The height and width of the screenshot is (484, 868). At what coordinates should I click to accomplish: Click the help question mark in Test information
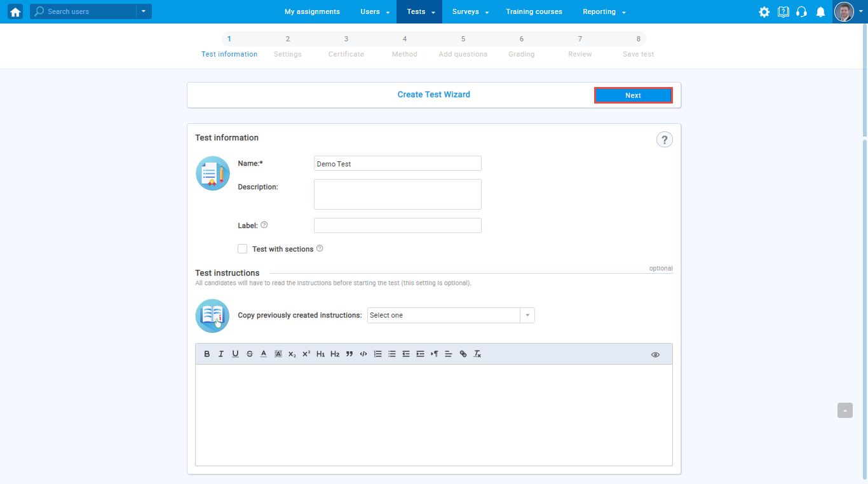(664, 140)
